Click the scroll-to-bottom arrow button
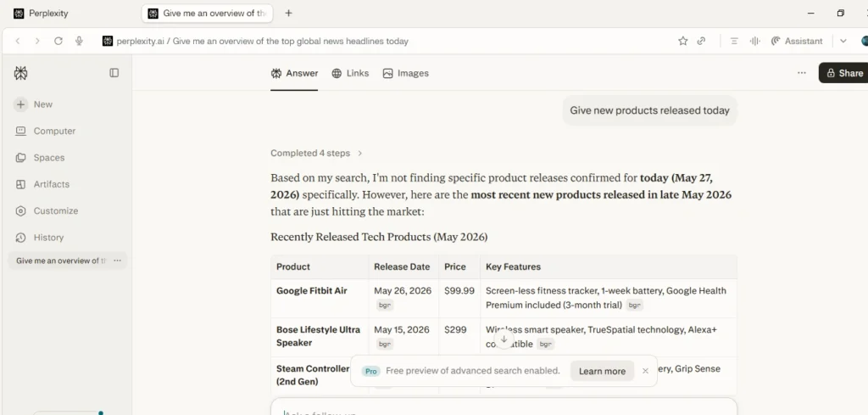Image resolution: width=868 pixels, height=415 pixels. tap(504, 339)
